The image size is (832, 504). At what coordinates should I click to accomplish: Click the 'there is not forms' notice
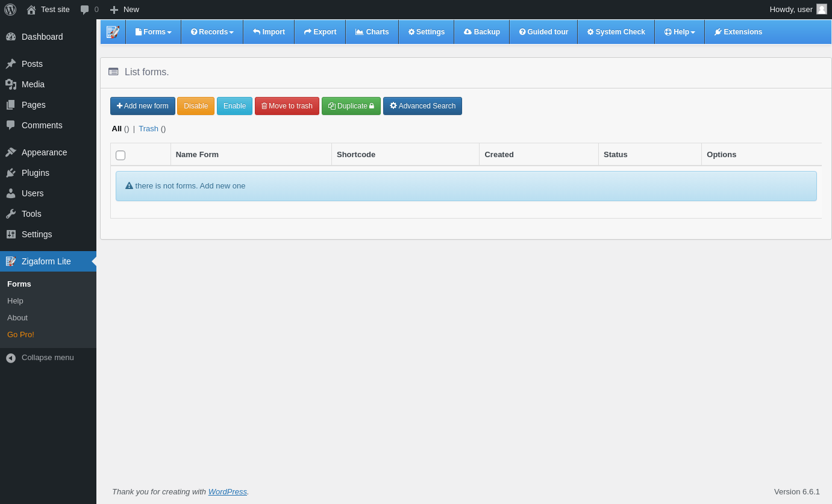point(466,186)
